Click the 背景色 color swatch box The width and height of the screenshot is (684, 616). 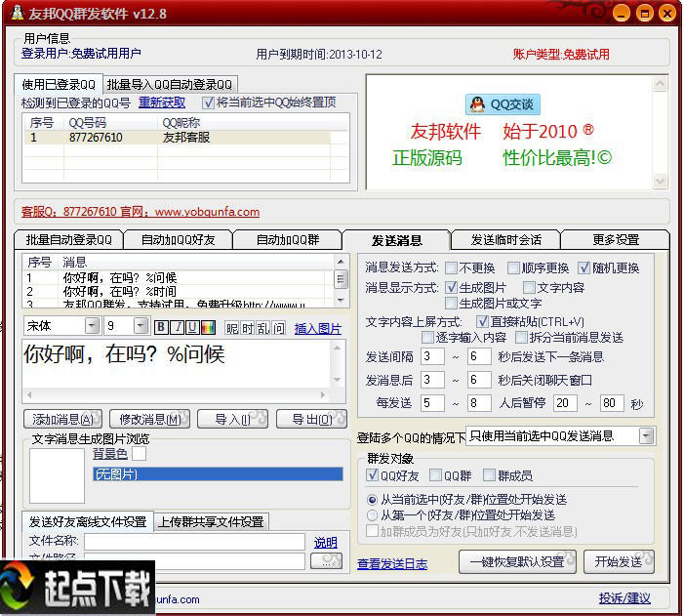[140, 454]
